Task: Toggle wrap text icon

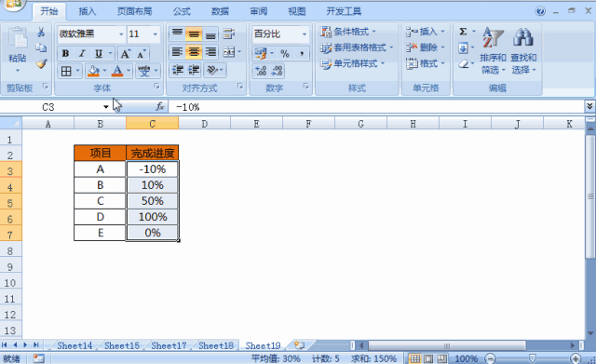Action: (229, 34)
